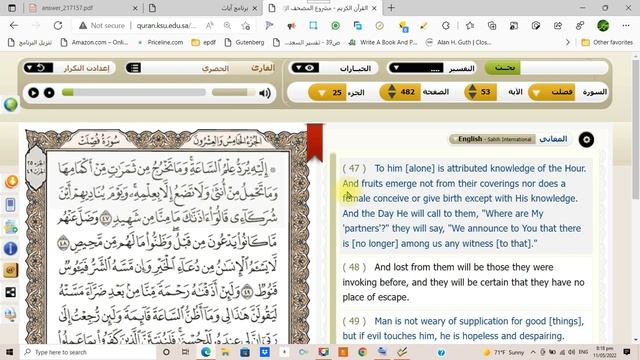Screen dimensions: 640x360
Task: Click the سورة فصلت header on mushaf page
Action: [x=99, y=141]
